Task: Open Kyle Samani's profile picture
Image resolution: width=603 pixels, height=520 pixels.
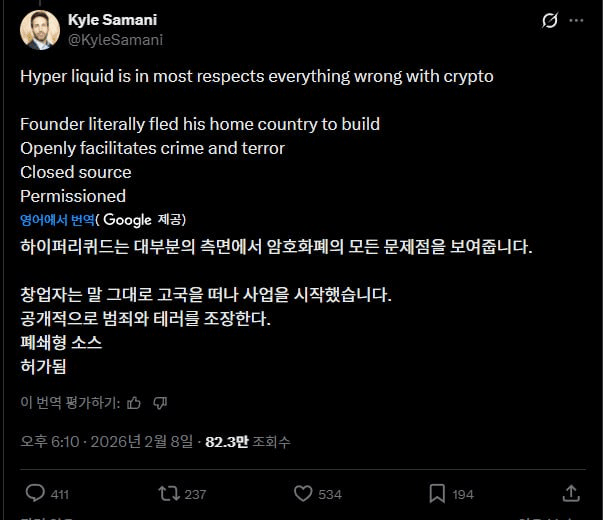Action: tap(39, 30)
